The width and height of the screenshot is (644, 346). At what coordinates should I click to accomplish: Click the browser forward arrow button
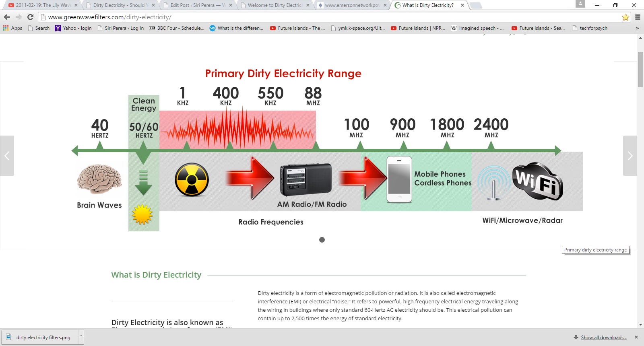(x=19, y=17)
